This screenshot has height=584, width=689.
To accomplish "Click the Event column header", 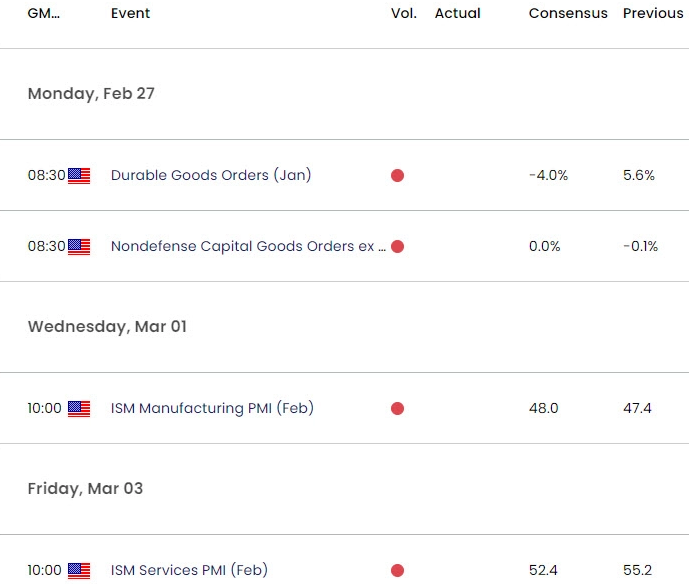I will pyautogui.click(x=130, y=13).
